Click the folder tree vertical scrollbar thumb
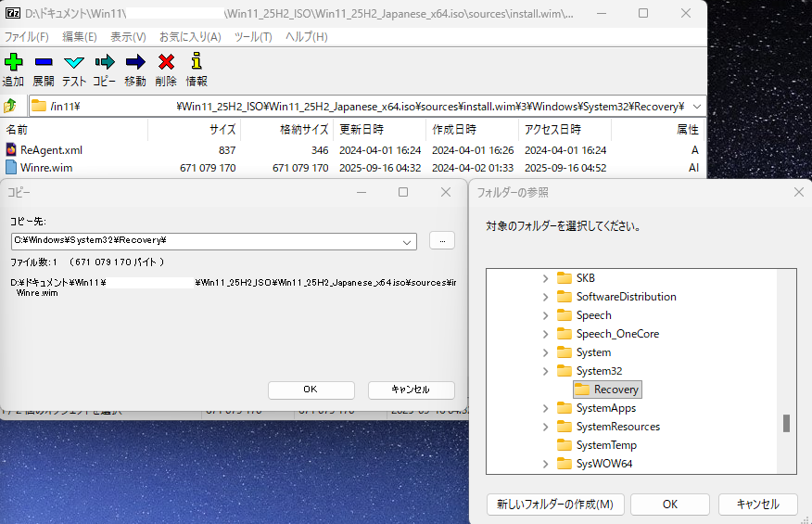The width and height of the screenshot is (812, 524). pyautogui.click(x=786, y=423)
